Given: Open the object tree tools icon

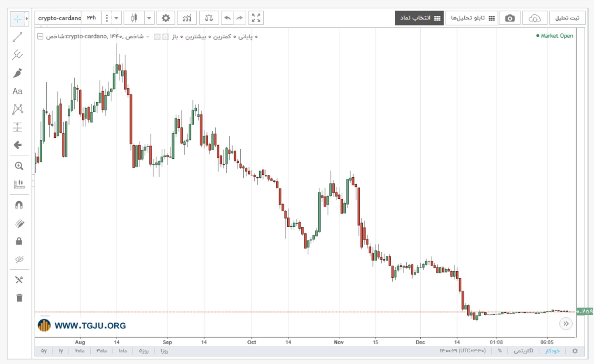Looking at the screenshot, I should [19, 280].
